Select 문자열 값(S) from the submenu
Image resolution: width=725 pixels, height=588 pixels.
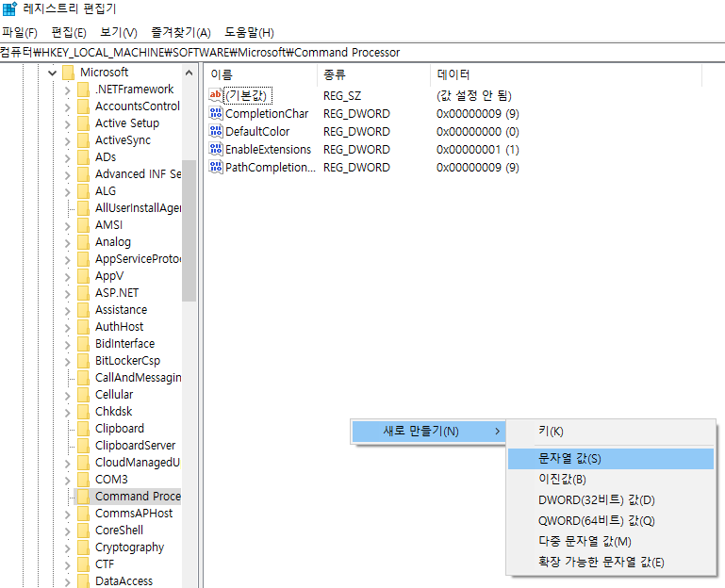pyautogui.click(x=610, y=459)
